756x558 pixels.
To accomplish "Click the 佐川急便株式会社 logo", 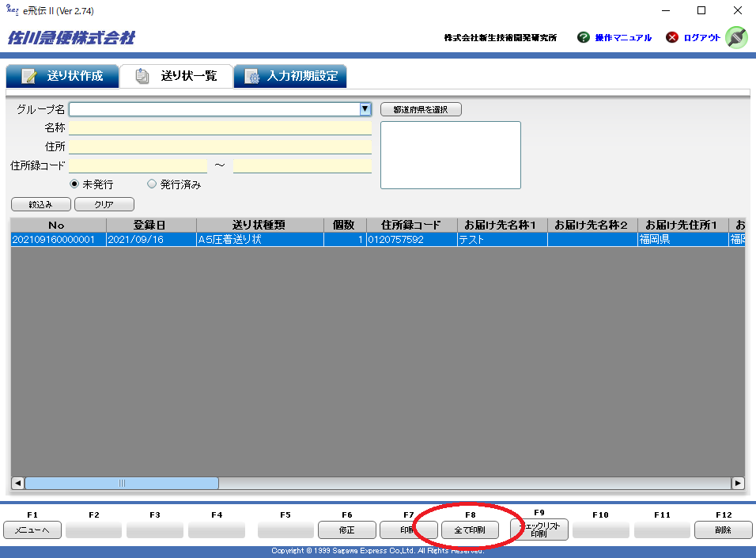I will click(x=71, y=37).
